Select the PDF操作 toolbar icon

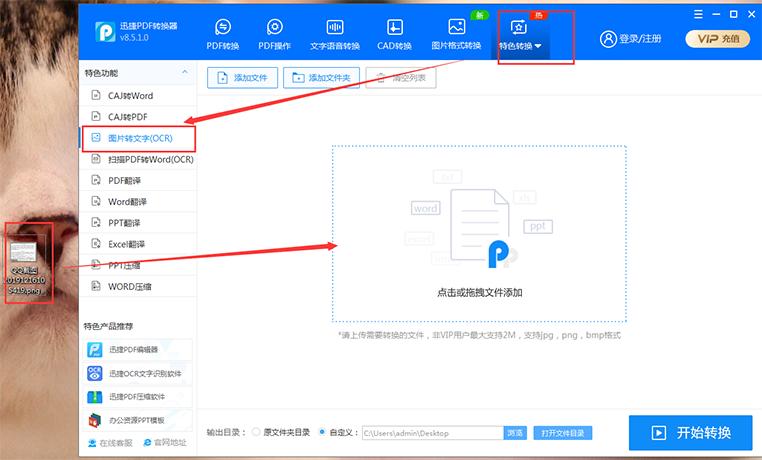tap(274, 27)
